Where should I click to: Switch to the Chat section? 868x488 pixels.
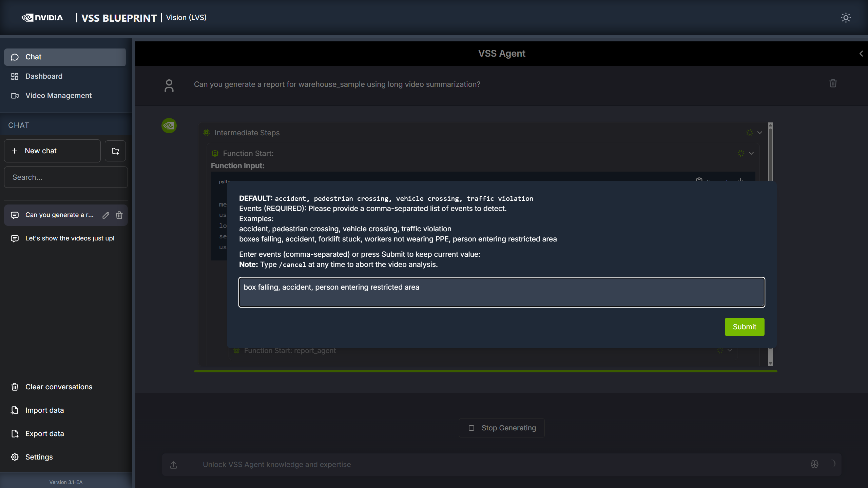coord(33,57)
